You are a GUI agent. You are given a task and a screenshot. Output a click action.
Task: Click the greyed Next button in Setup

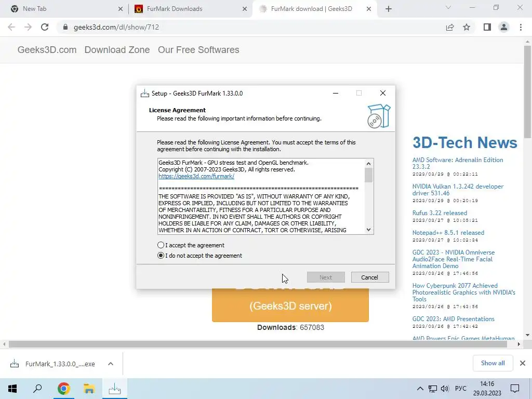point(326,277)
